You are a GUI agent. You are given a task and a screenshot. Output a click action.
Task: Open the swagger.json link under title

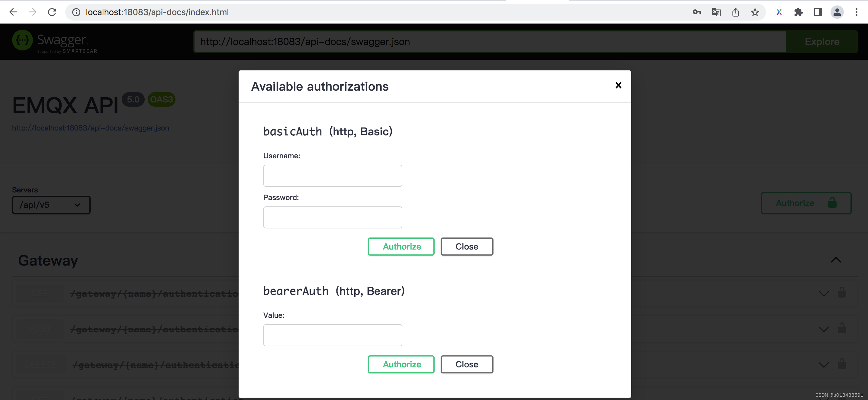[x=91, y=128]
